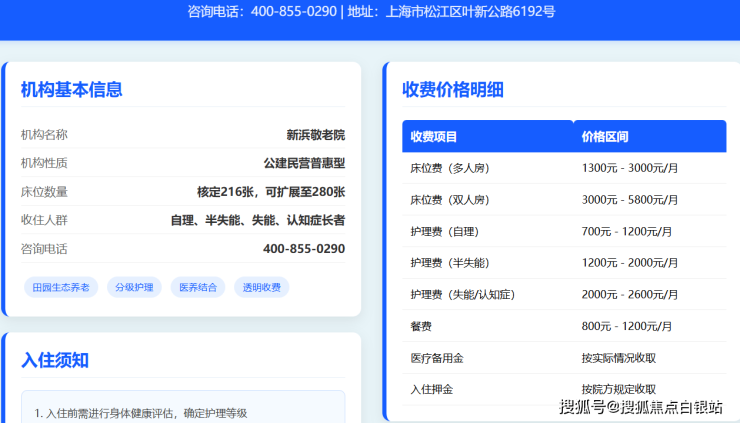
Task: Select the value 新浜敬老院
Action: point(316,135)
